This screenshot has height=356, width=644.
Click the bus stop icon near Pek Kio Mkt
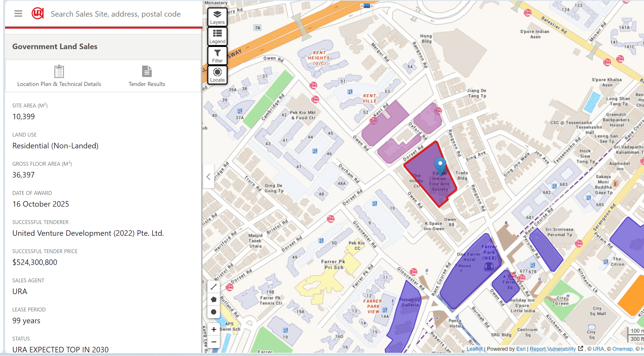click(x=315, y=99)
